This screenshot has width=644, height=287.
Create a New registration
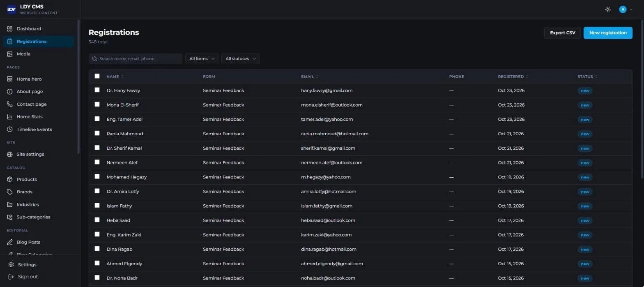click(x=608, y=33)
